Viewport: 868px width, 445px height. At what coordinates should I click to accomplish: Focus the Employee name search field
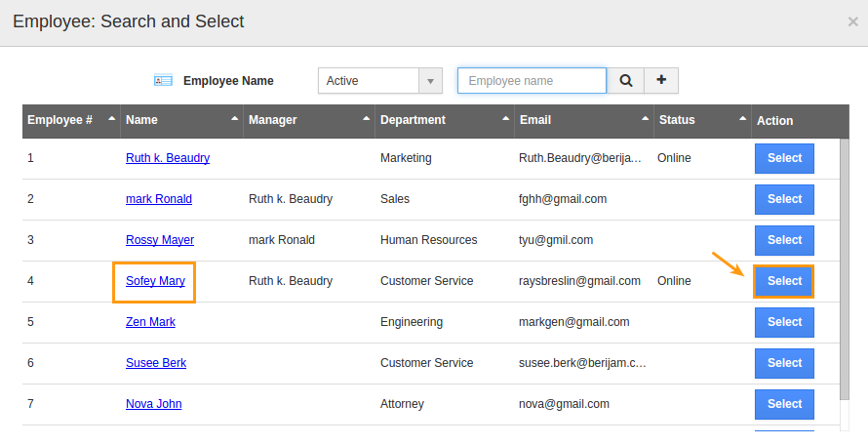point(532,80)
